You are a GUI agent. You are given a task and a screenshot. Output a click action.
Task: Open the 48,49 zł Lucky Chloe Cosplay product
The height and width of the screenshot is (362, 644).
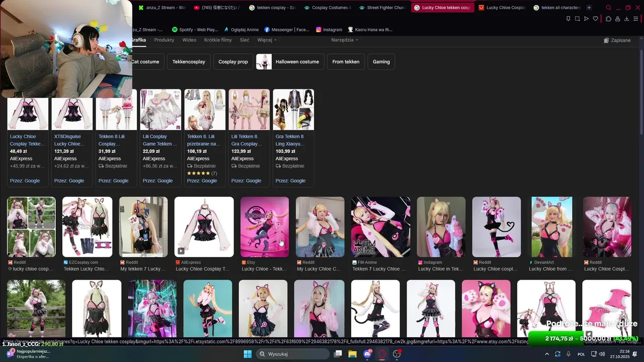click(x=28, y=138)
